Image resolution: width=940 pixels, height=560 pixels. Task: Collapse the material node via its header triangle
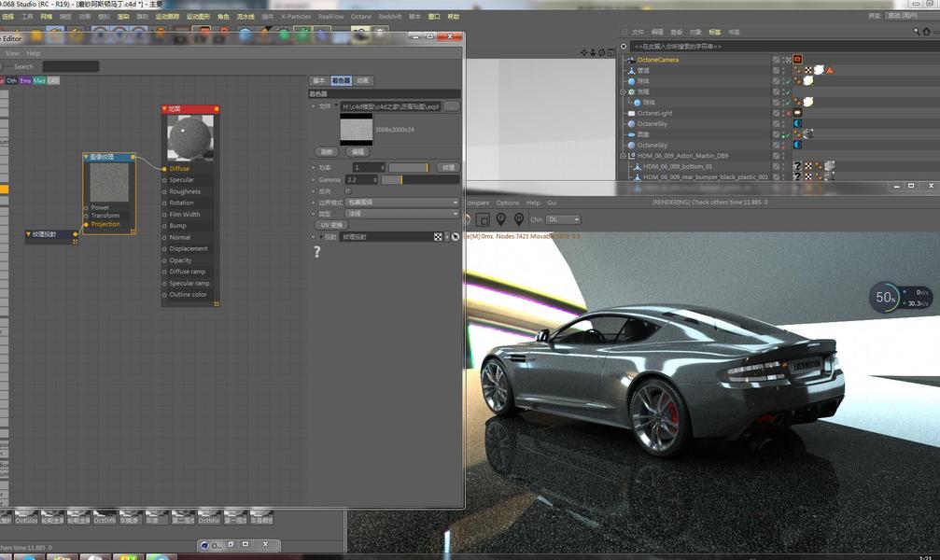[x=164, y=109]
